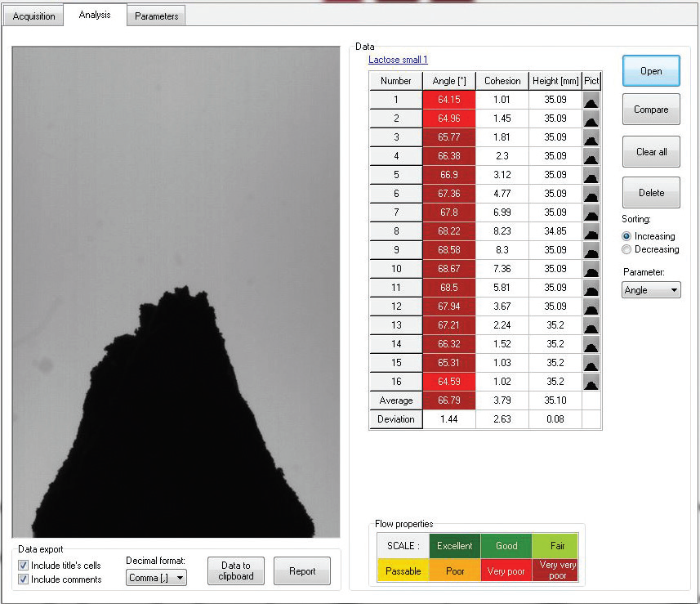Click the Pict column header
This screenshot has width=700, height=604.
click(x=591, y=81)
